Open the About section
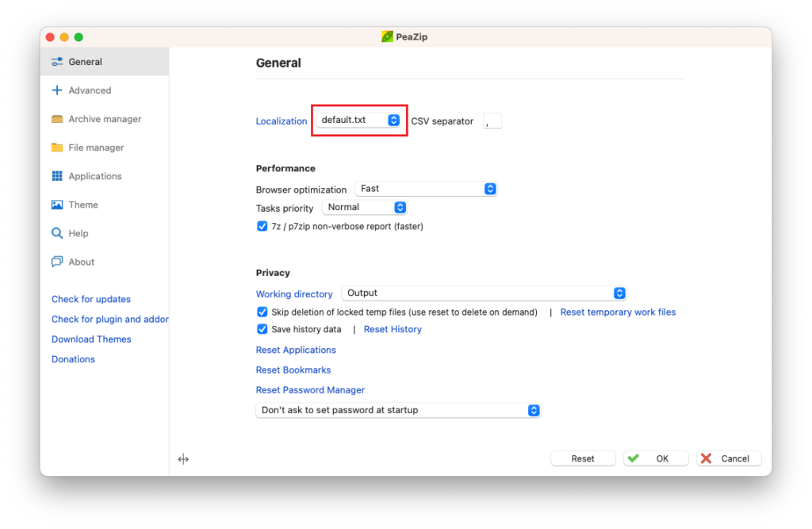Viewport: 812px width, 529px height. (105, 262)
